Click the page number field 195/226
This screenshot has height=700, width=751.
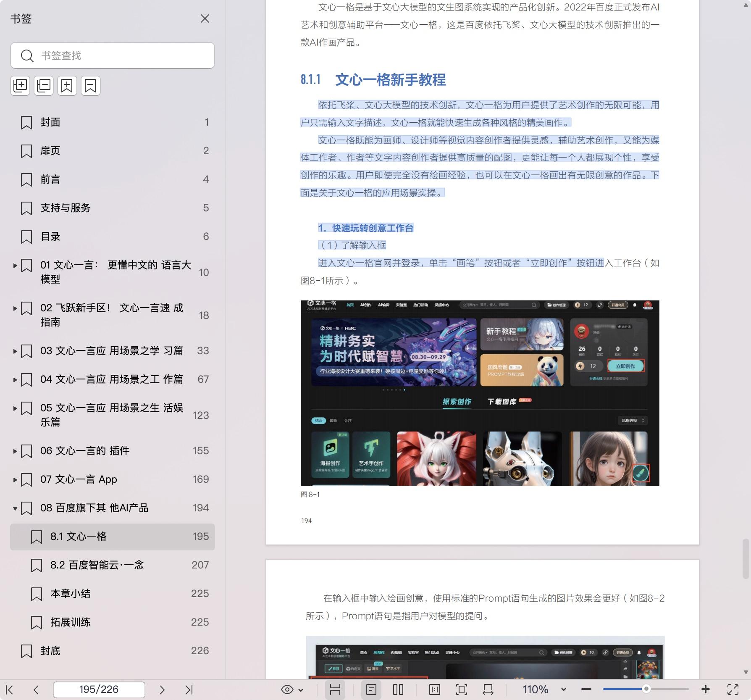coord(99,689)
